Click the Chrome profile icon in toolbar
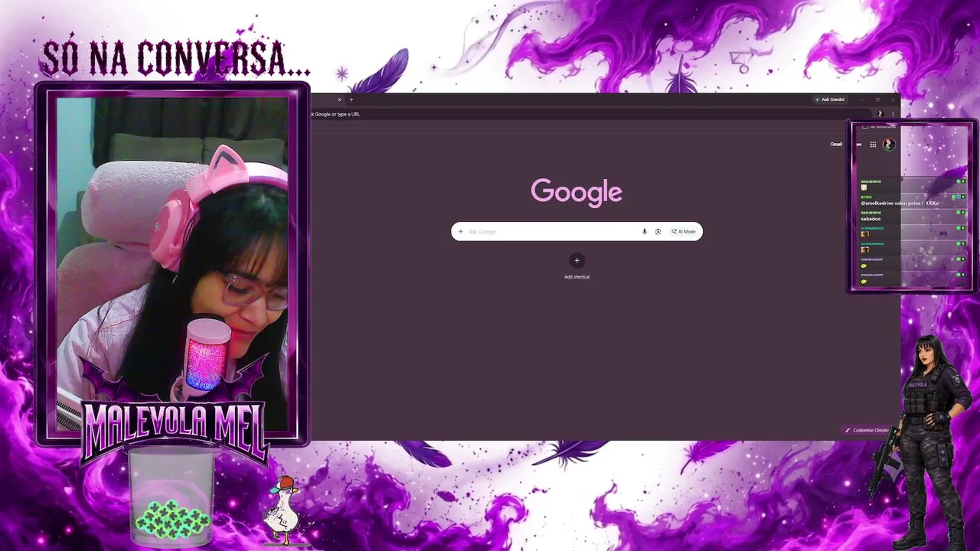This screenshot has height=551, width=980. click(880, 114)
